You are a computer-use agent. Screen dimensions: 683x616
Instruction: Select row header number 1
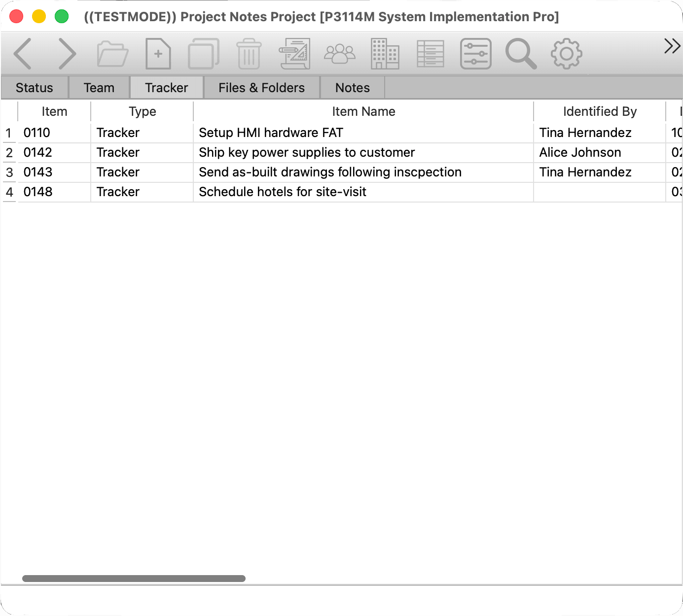[x=9, y=133]
